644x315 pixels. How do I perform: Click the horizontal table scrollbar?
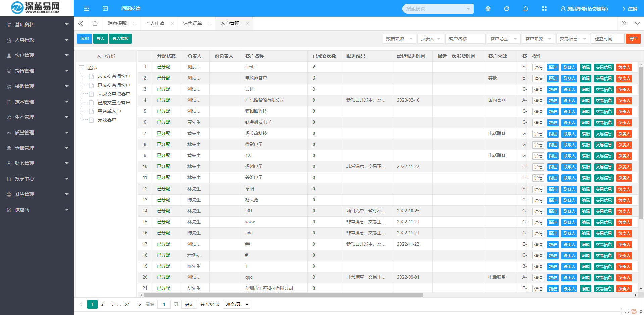pos(283,295)
